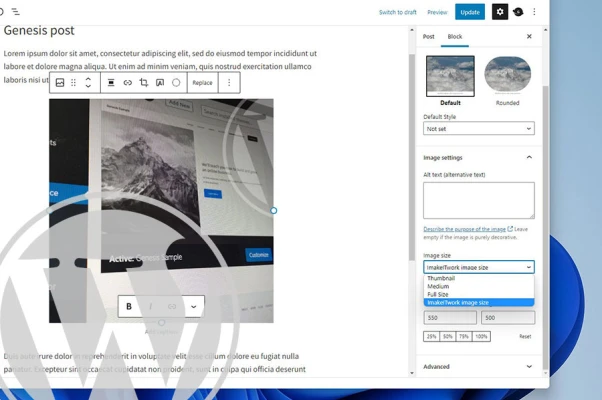Screen dimensions: 602x400
Task: Click the block drag handle icon
Action: 73,83
